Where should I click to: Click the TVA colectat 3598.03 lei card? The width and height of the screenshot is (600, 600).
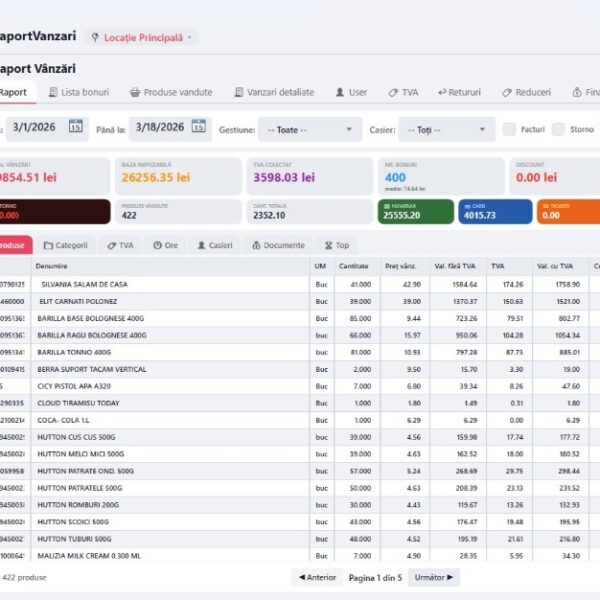[310, 176]
